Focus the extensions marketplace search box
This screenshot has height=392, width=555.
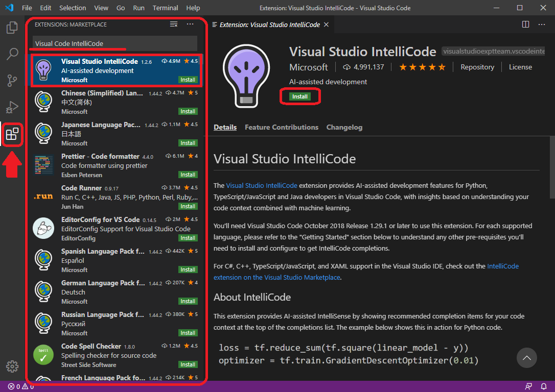(114, 43)
